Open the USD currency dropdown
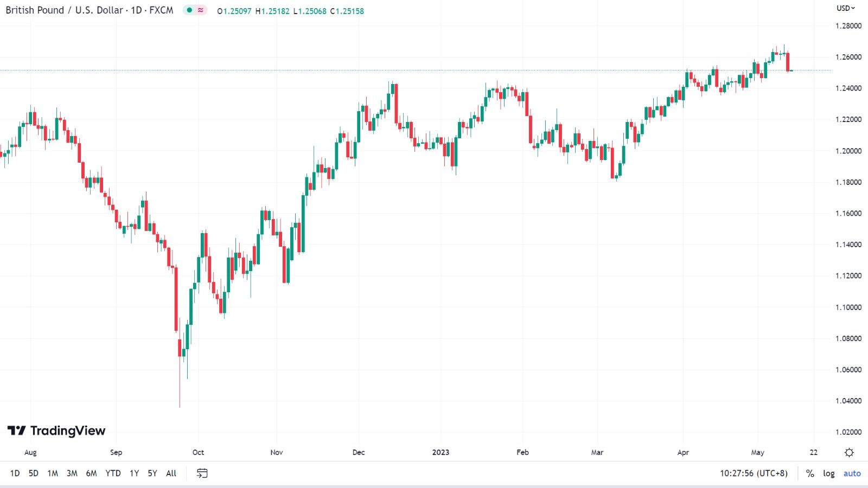This screenshot has height=488, width=868. click(x=846, y=8)
